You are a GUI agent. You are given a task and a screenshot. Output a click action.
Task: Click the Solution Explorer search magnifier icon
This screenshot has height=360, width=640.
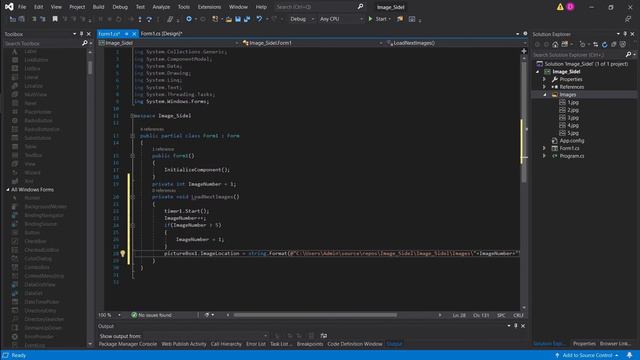pyautogui.click(x=629, y=54)
